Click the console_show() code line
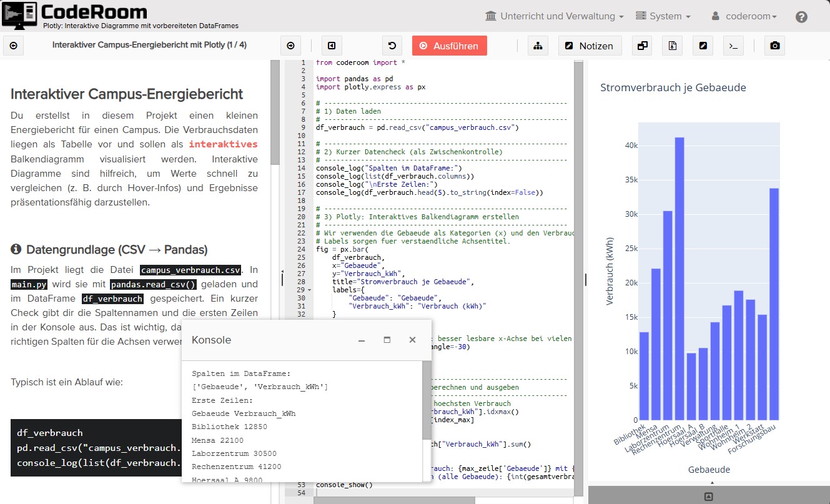 click(344, 485)
